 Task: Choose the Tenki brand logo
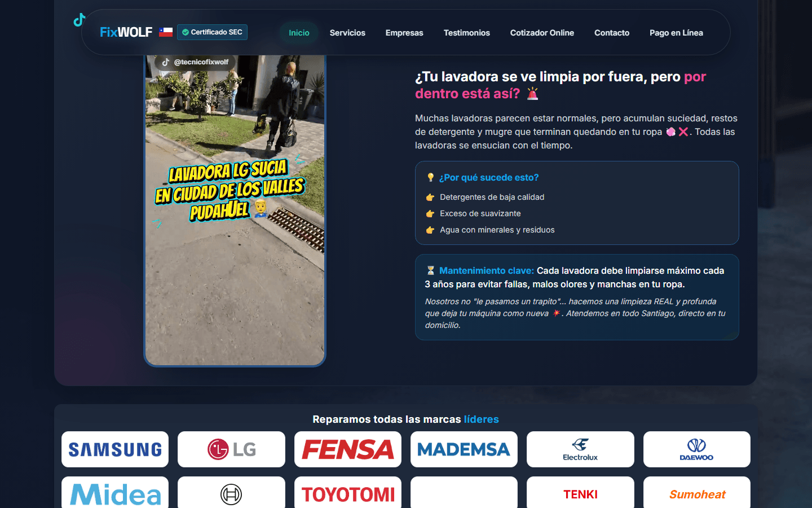click(x=580, y=493)
